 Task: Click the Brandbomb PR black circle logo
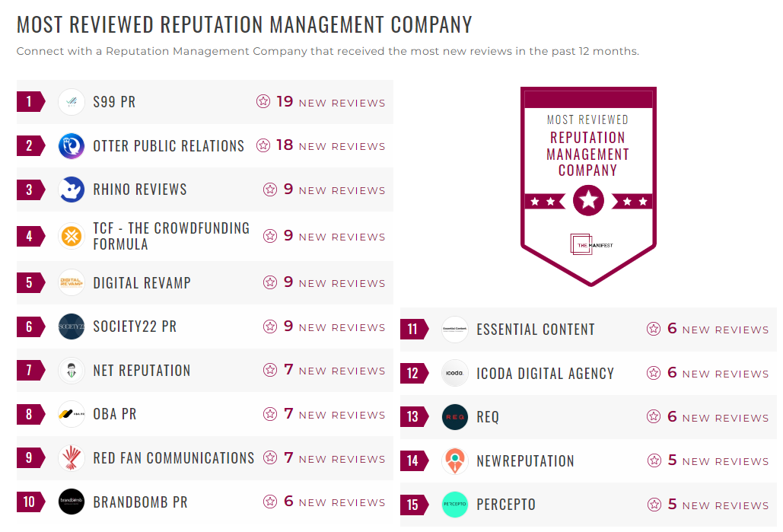[72, 502]
